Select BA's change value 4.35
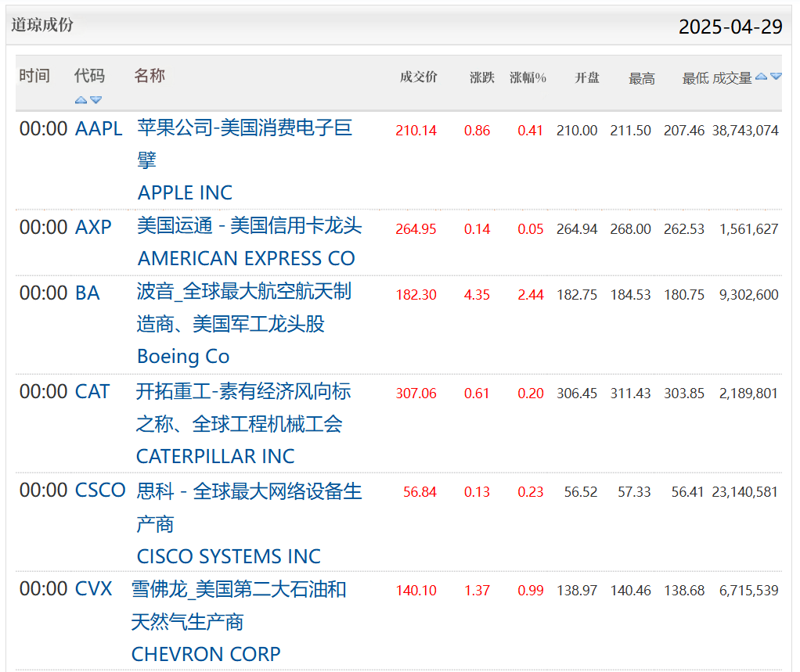Viewport: 800px width, 672px height. [477, 295]
